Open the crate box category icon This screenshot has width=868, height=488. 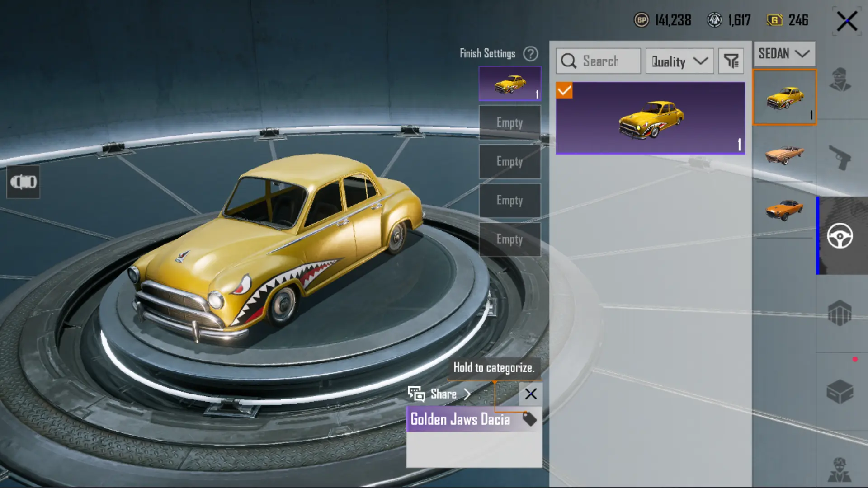tap(840, 391)
